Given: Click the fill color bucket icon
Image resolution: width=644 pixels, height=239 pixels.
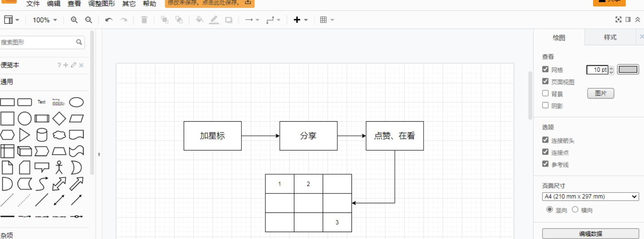Looking at the screenshot, I should pyautogui.click(x=199, y=20).
